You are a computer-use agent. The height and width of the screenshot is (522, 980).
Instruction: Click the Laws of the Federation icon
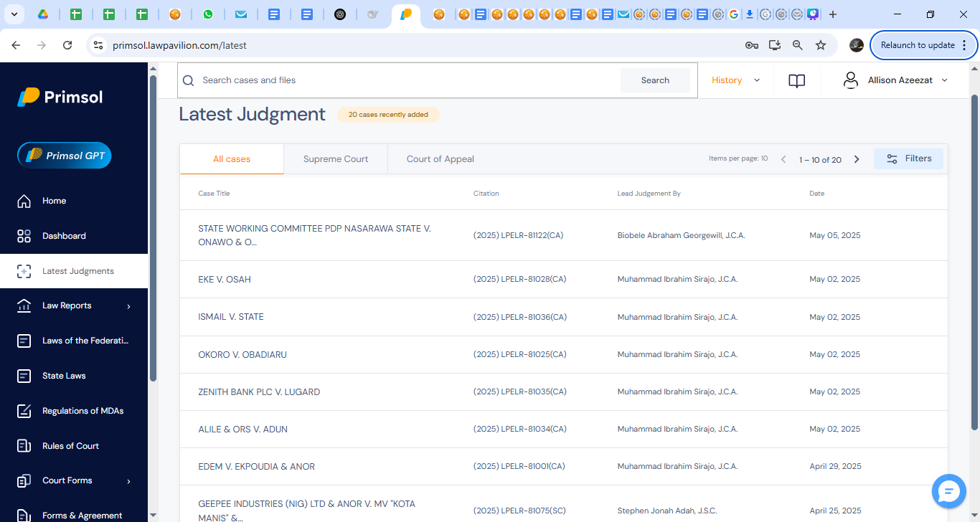pyautogui.click(x=24, y=341)
